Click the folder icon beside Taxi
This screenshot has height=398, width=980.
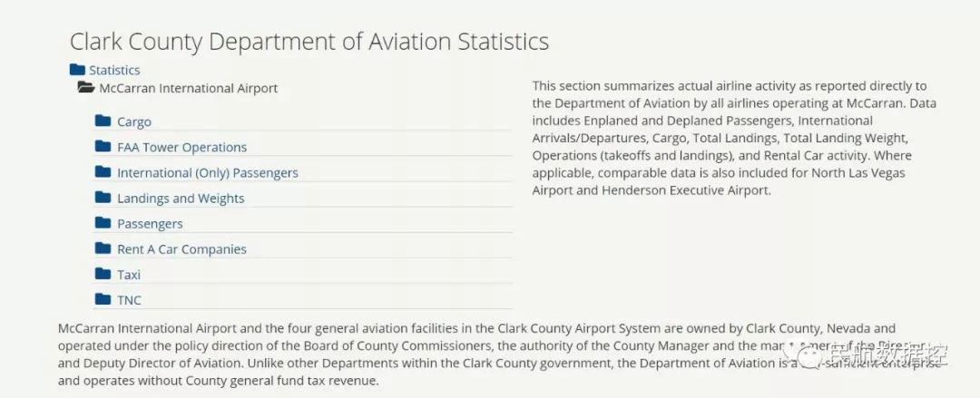coord(103,273)
